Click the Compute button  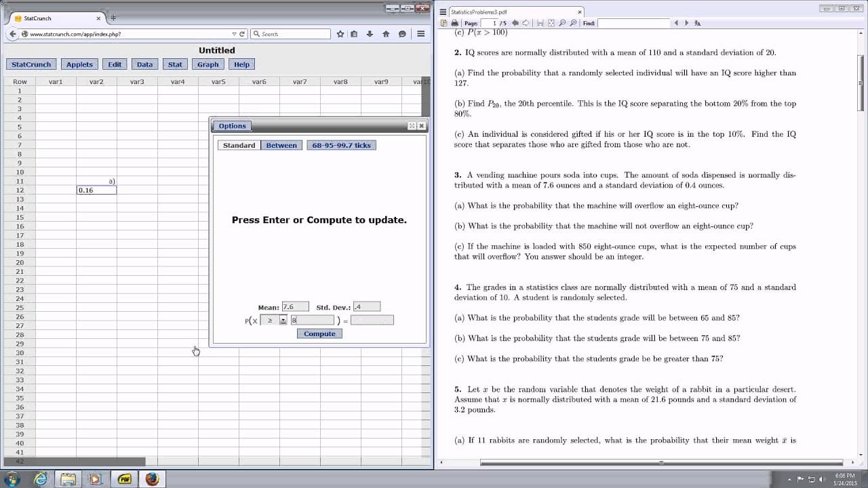pos(319,333)
